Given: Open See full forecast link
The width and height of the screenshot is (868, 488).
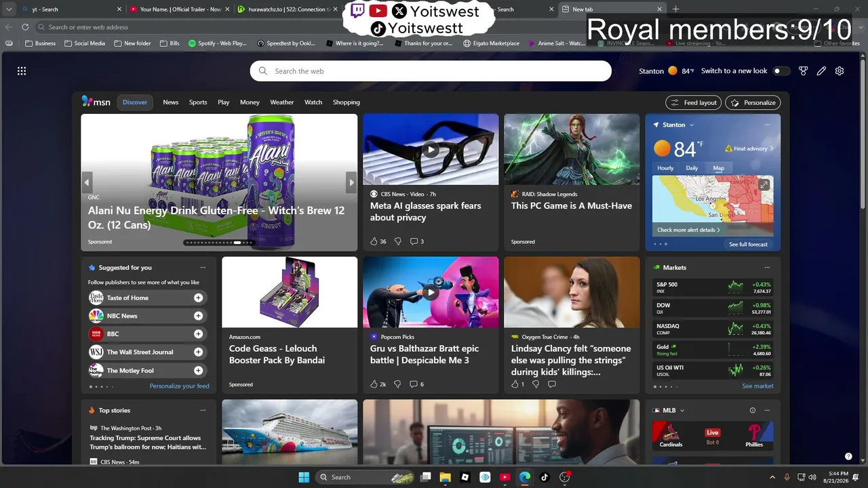Looking at the screenshot, I should (748, 244).
